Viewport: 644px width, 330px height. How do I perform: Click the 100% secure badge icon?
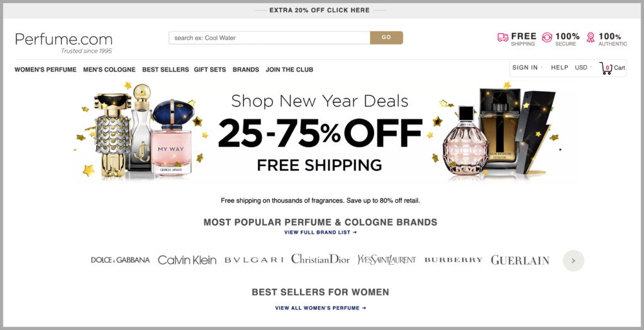tap(547, 37)
